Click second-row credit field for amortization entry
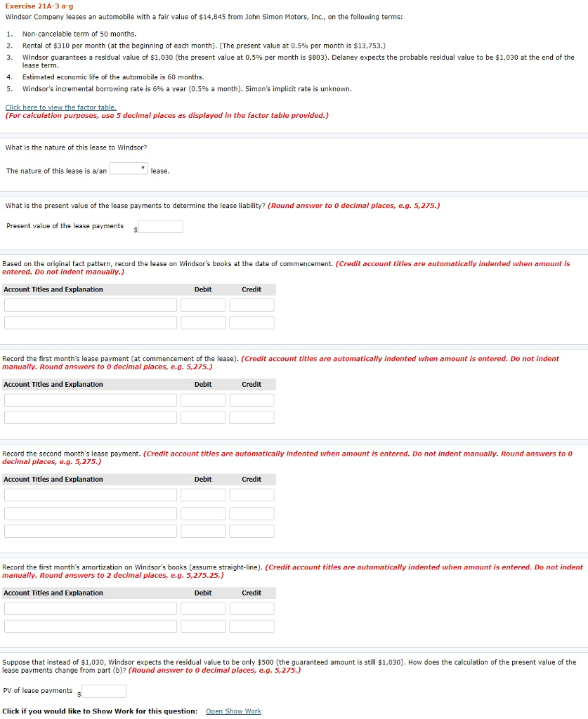 [251, 626]
